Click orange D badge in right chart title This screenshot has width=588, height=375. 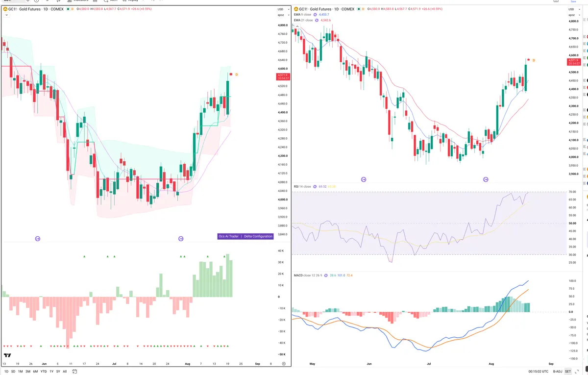pyautogui.click(x=364, y=9)
